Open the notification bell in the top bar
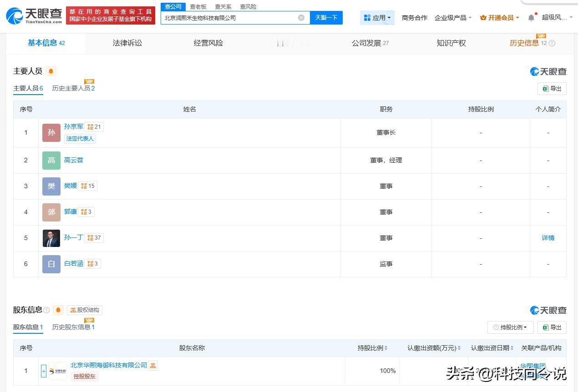The height and width of the screenshot is (392, 578). (531, 18)
